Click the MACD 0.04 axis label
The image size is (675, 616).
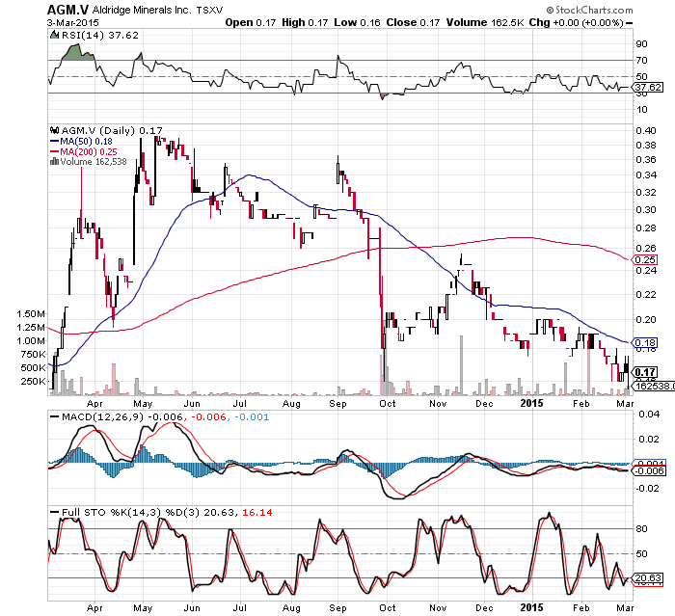[x=649, y=415]
